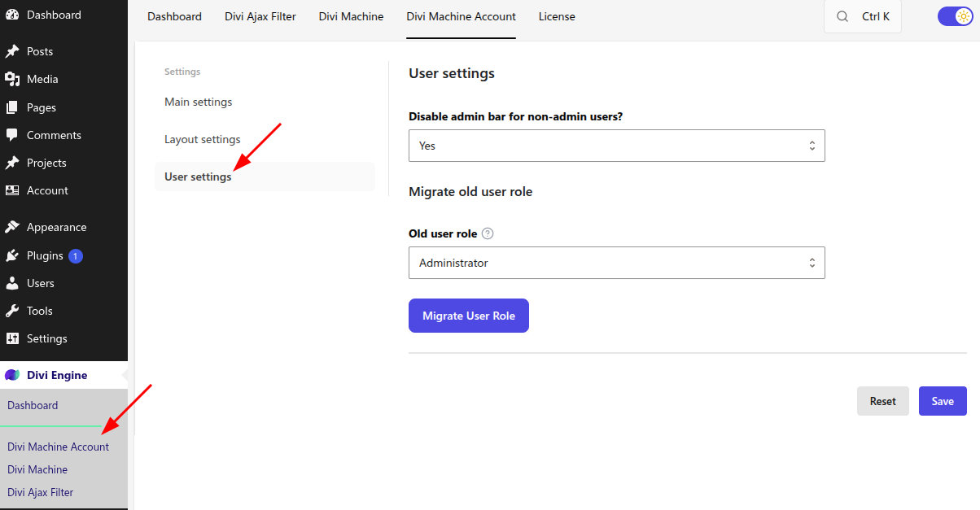Switch to Divi Machine tab

351,16
